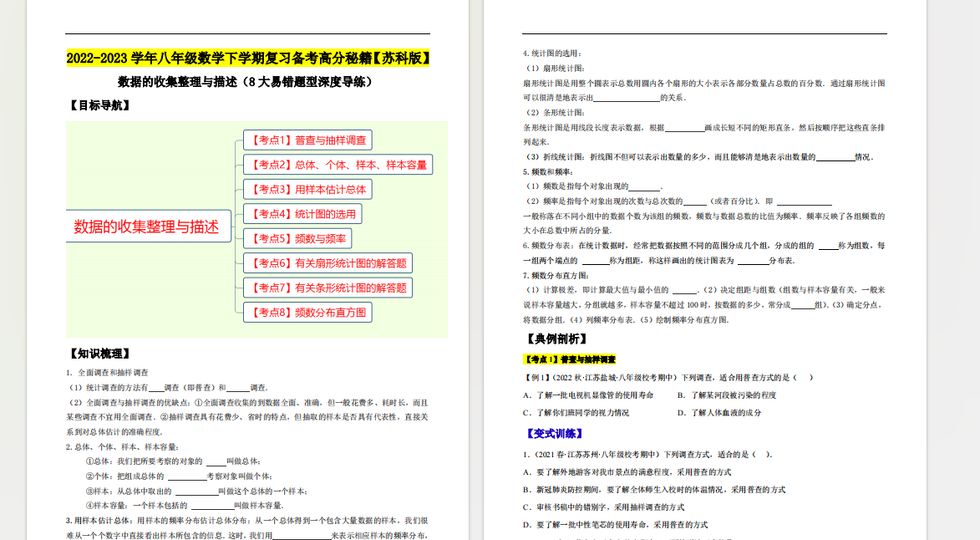Choose option A. 了解一批电视机显像管的使用寿命
The width and height of the screenshot is (980, 540).
coord(589,395)
